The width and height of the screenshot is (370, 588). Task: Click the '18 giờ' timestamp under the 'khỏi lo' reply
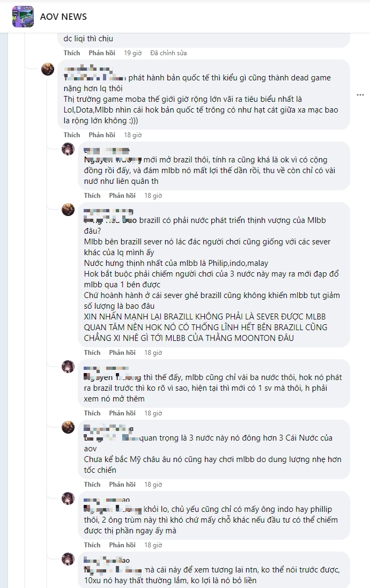pyautogui.click(x=153, y=545)
